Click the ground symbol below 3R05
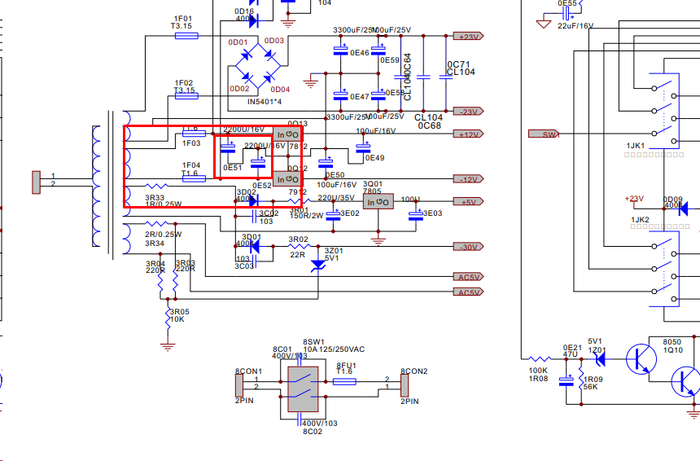Screen dimensions: 700x461 (x=168, y=347)
